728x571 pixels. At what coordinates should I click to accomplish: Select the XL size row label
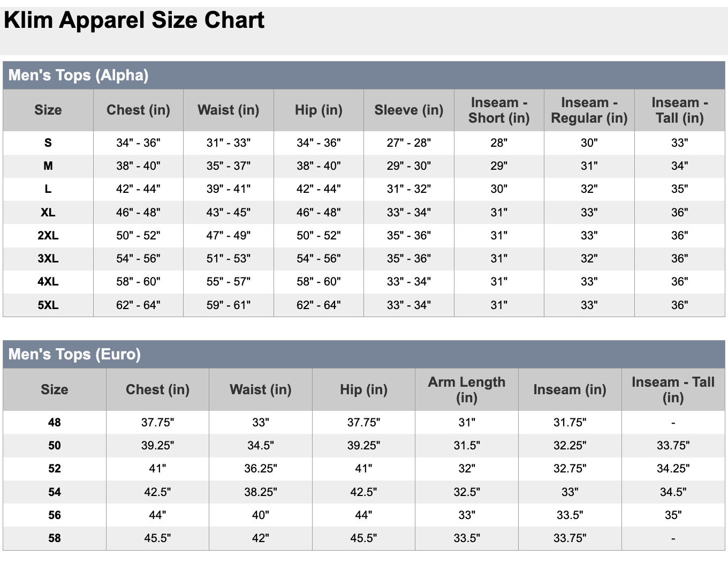(48, 213)
